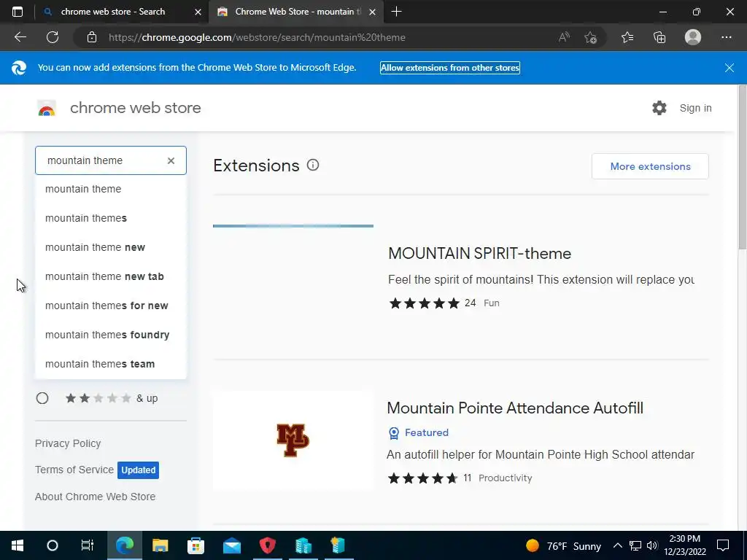Open the volume control in tray
This screenshot has width=747, height=560.
[x=652, y=545]
